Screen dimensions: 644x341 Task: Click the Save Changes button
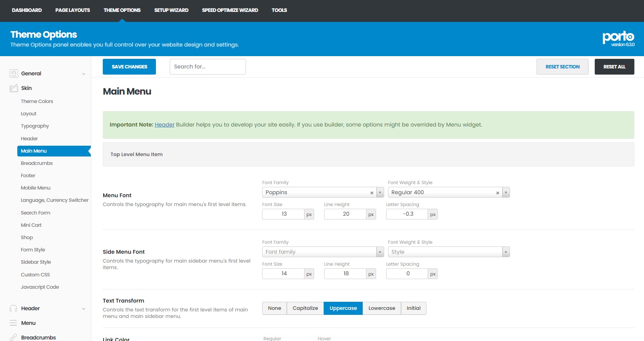(129, 67)
